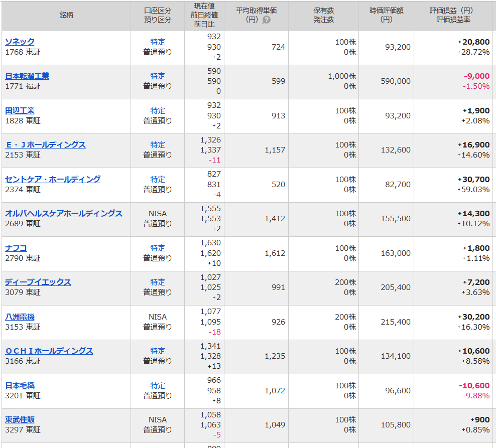This screenshot has width=496, height=448.
Task: Select the 132,600 market value
Action: pyautogui.click(x=396, y=150)
